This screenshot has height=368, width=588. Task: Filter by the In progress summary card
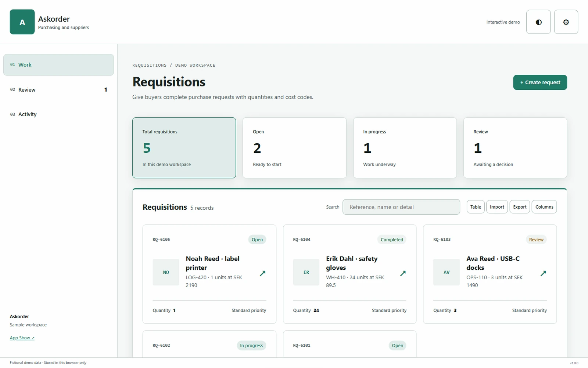[x=405, y=148]
